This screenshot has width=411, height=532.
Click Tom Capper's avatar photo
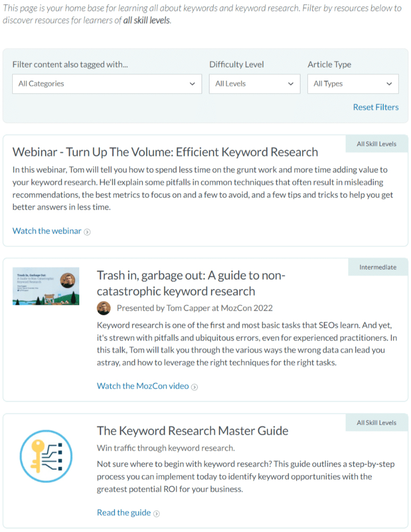[104, 308]
